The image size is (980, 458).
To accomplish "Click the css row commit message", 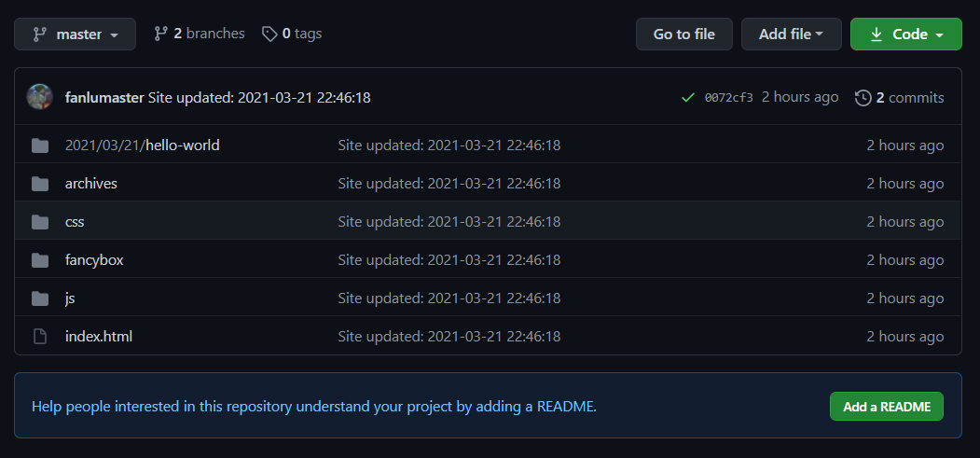I will click(x=449, y=222).
